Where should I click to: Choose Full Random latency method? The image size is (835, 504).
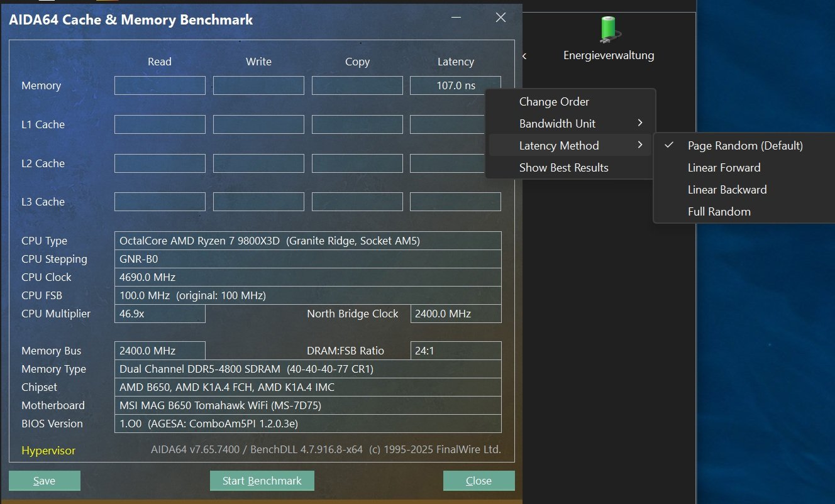point(719,212)
